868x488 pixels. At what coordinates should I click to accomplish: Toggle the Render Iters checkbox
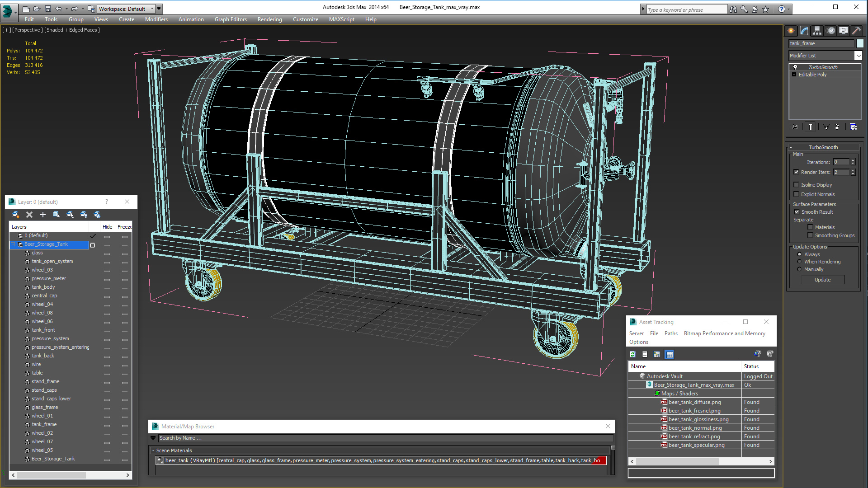pyautogui.click(x=797, y=172)
